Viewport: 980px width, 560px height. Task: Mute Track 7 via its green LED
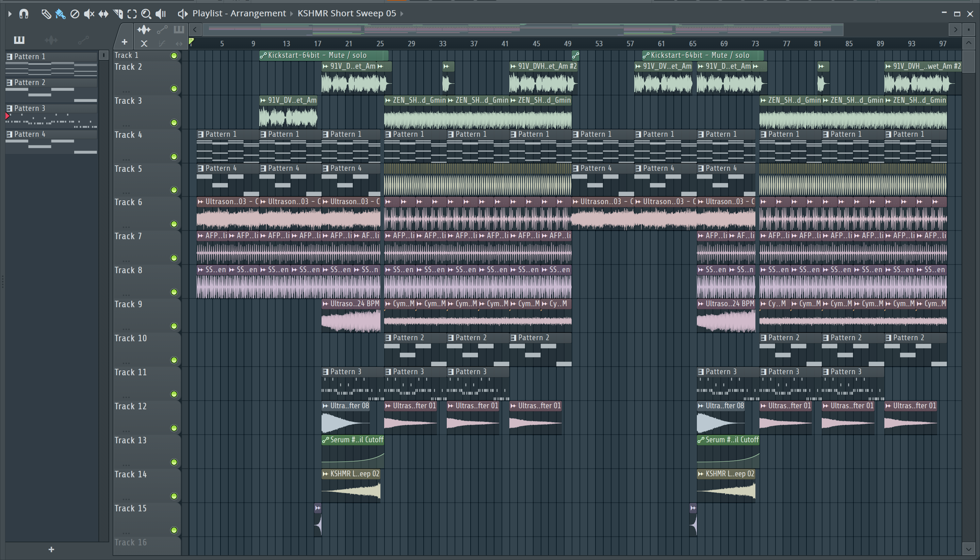[x=174, y=258]
